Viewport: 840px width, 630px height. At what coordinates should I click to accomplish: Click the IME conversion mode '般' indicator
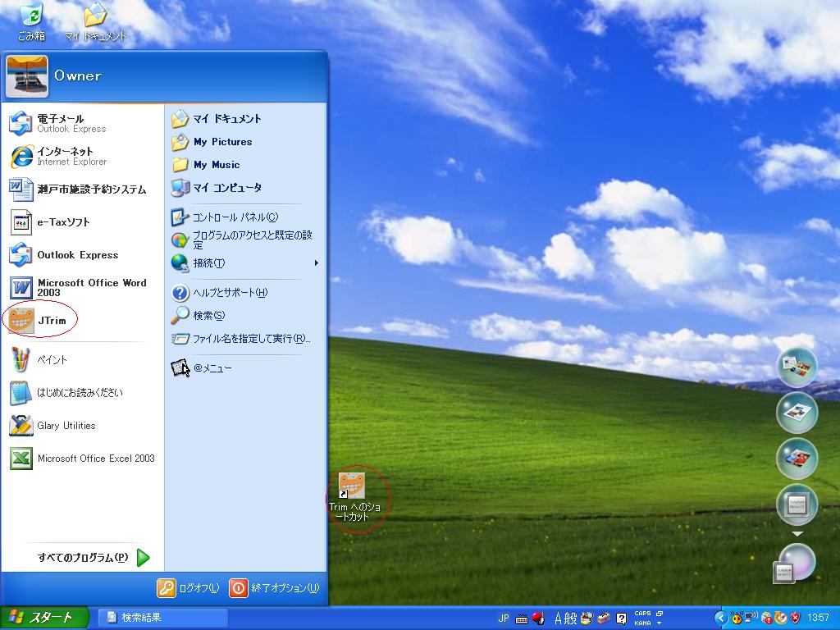tap(571, 619)
